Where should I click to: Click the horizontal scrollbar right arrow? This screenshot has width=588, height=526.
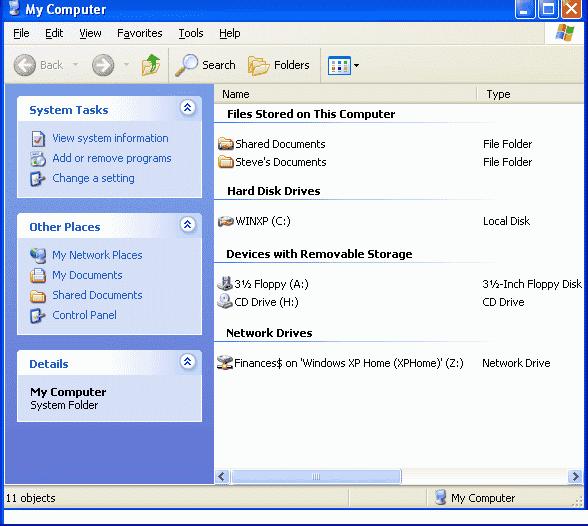click(574, 477)
